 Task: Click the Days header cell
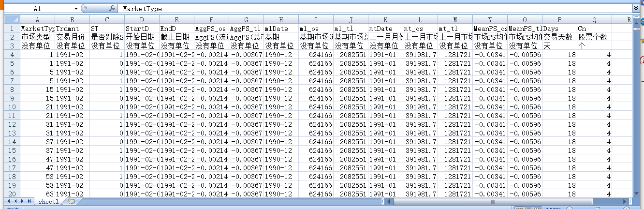point(559,29)
